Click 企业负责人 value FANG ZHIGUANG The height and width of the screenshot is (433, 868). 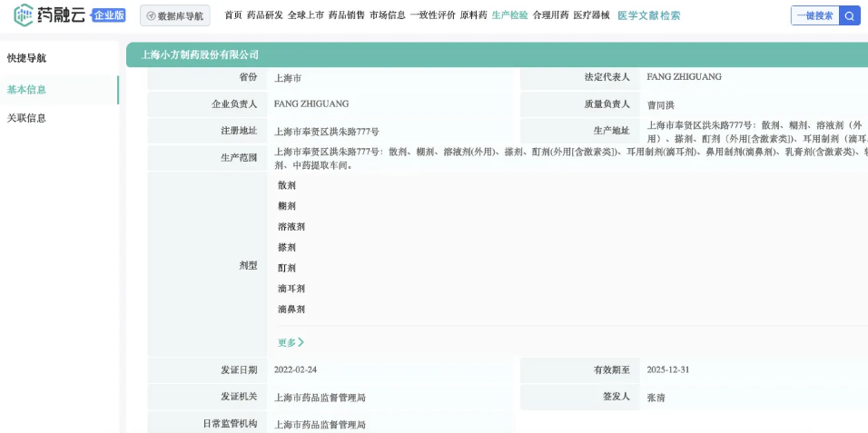coord(311,103)
